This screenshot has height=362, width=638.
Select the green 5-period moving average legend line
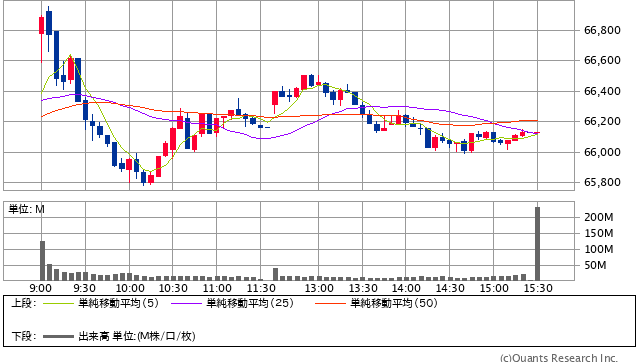point(58,303)
